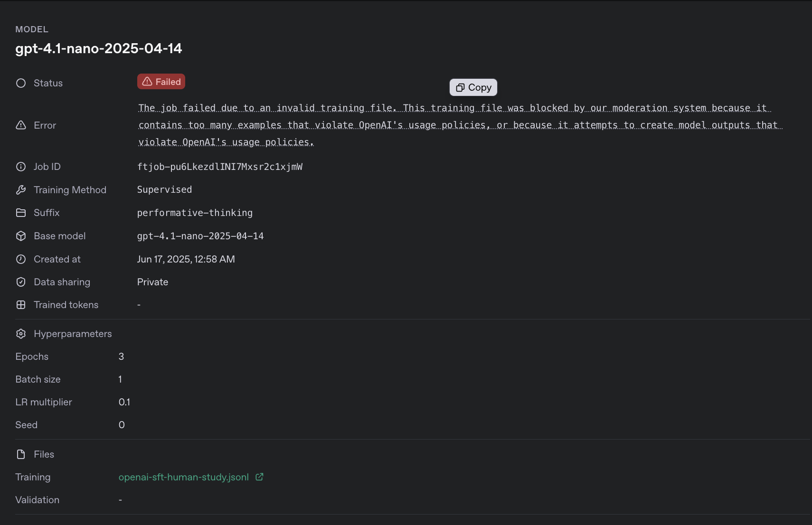Viewport: 812px width, 525px height.
Task: Click the Suffix label
Action: point(47,213)
